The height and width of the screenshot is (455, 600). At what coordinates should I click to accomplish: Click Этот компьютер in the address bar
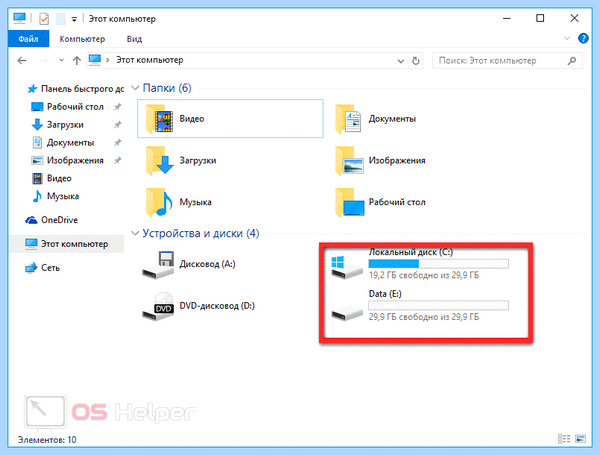[150, 60]
